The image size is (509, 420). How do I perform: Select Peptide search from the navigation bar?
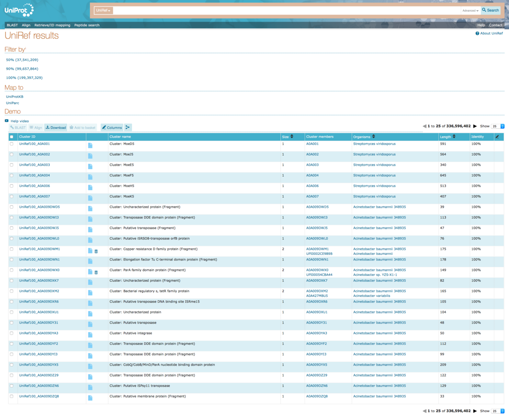[86, 25]
